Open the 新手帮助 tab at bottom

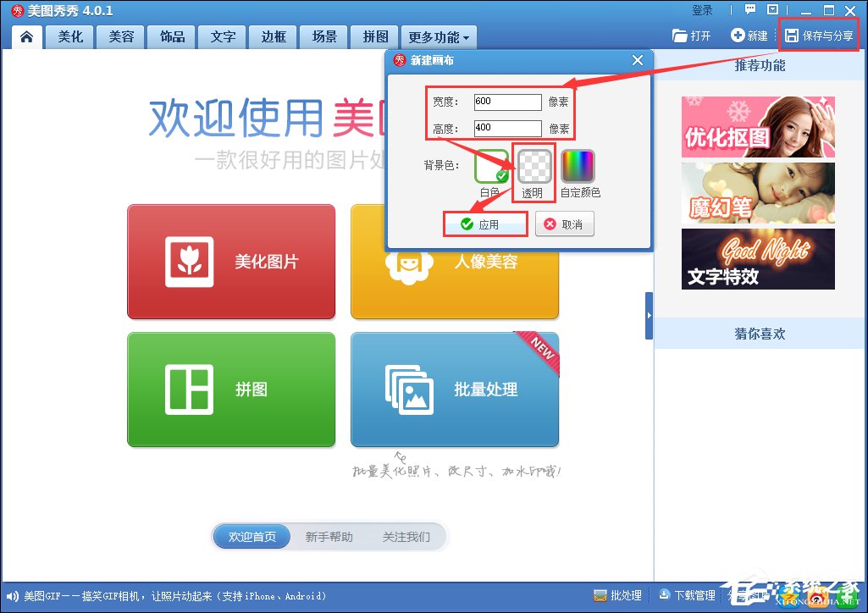(x=329, y=536)
